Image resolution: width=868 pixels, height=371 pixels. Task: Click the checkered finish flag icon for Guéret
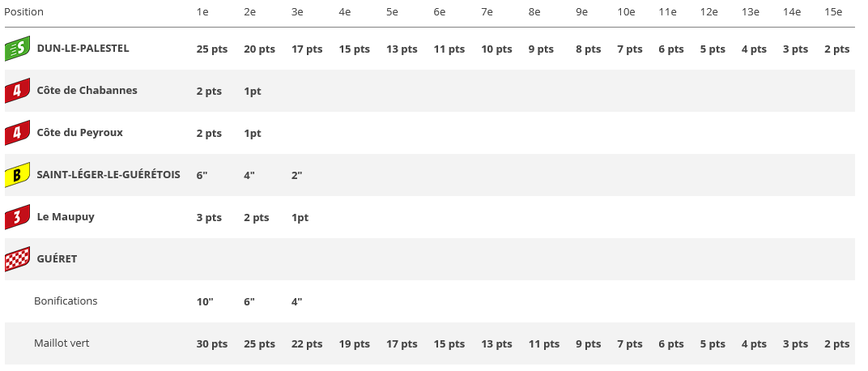(x=17, y=259)
